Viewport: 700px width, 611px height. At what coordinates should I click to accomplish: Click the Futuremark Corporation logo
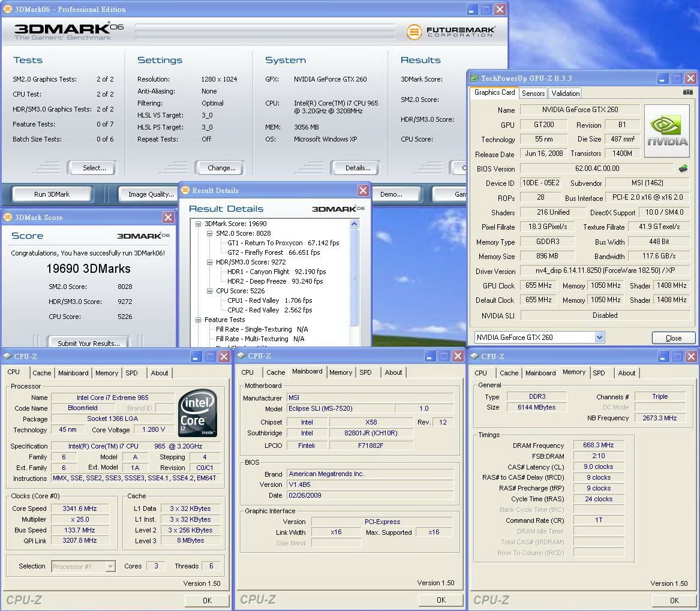[451, 32]
